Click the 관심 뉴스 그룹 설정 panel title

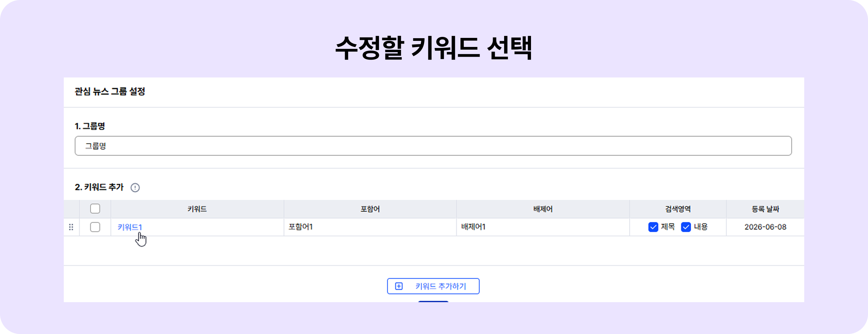point(110,92)
